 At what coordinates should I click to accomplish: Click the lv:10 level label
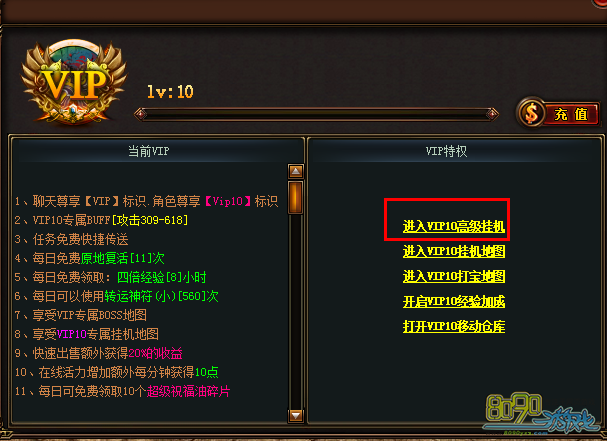pos(170,92)
